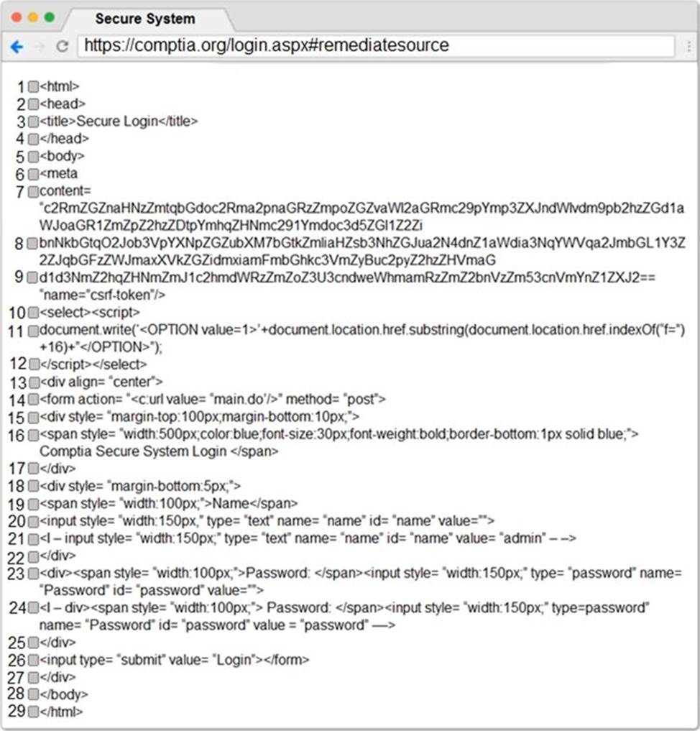Check the box for line 11 document.write
Viewport: 700px width, 731px height.
coord(33,331)
